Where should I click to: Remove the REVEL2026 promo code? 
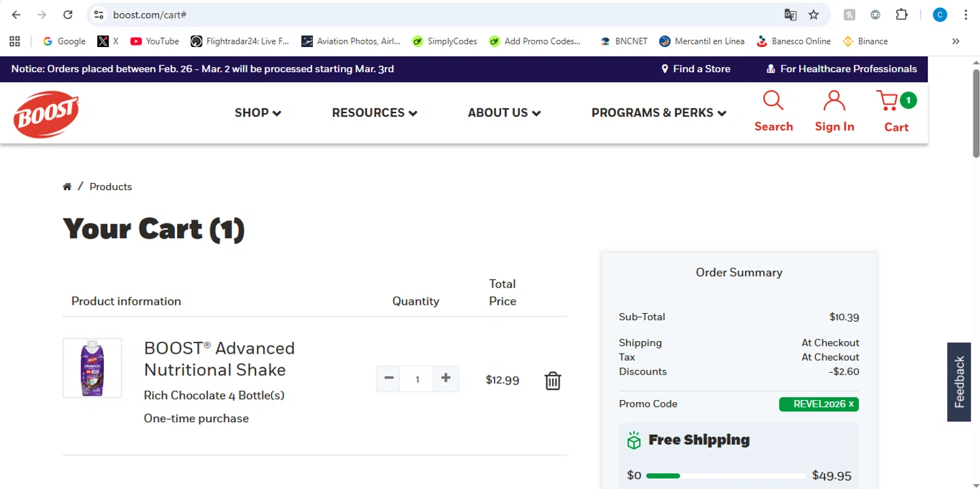(851, 405)
